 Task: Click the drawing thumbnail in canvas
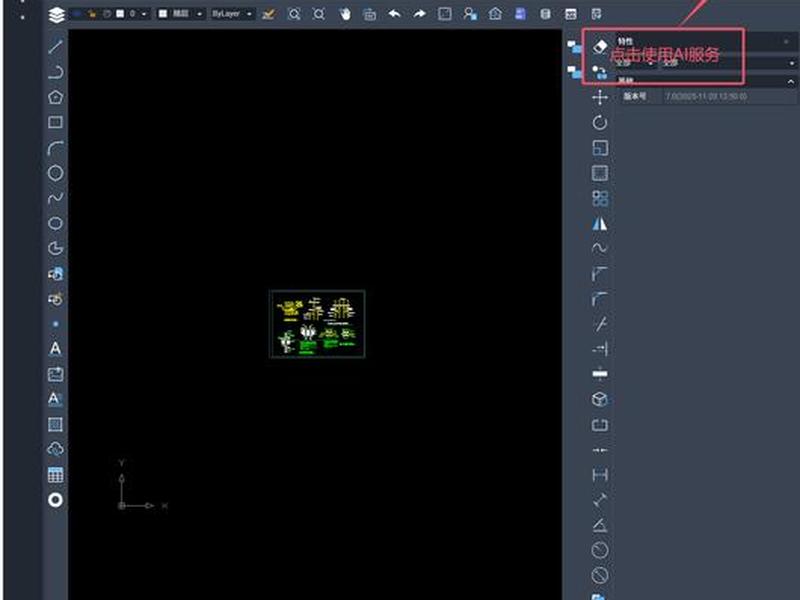317,324
